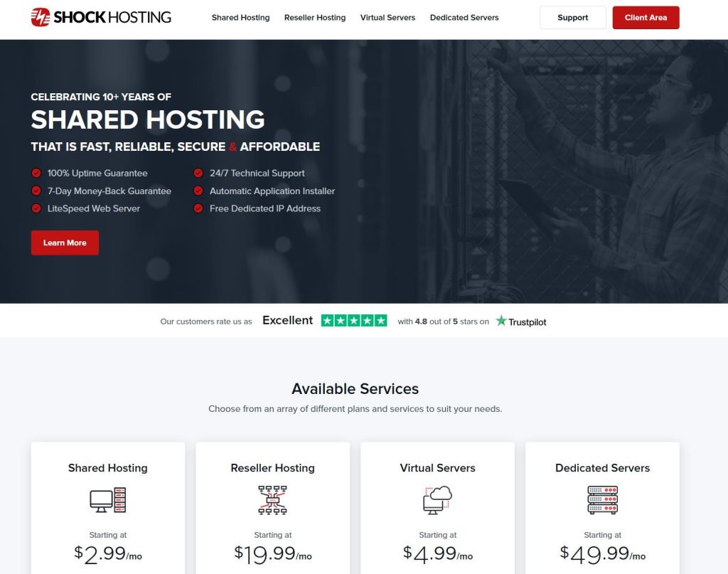Open the Client Area
This screenshot has width=728, height=574.
coord(646,18)
